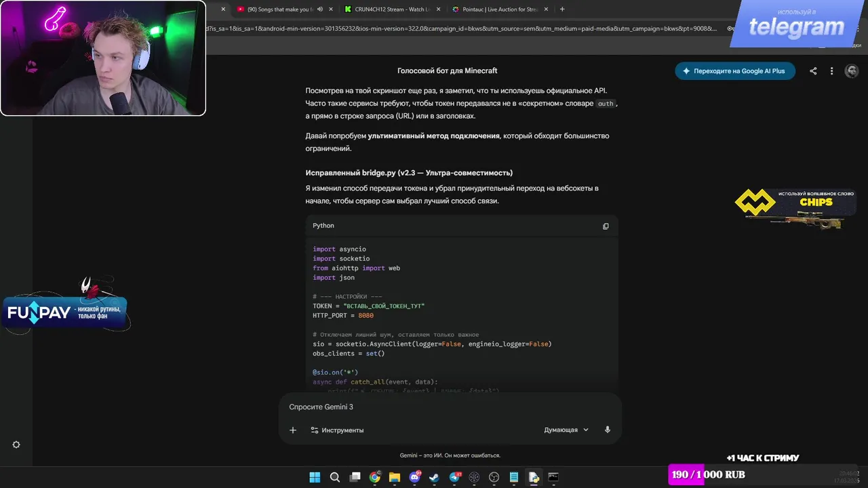Viewport: 868px width, 488px height.
Task: Click the TOKEN string value in code
Action: click(384, 306)
